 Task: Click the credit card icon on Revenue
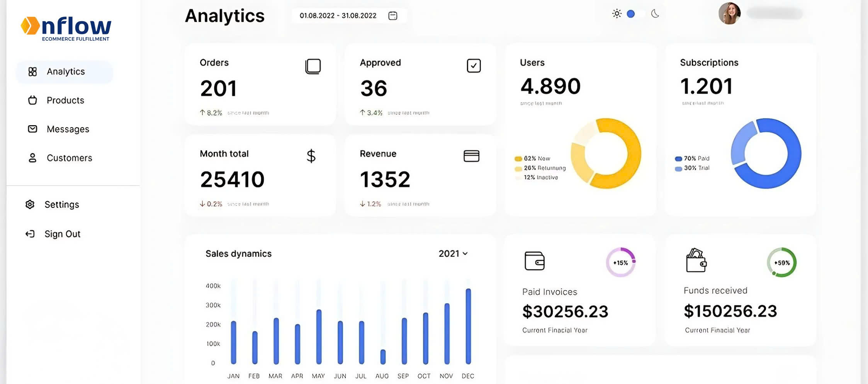471,156
